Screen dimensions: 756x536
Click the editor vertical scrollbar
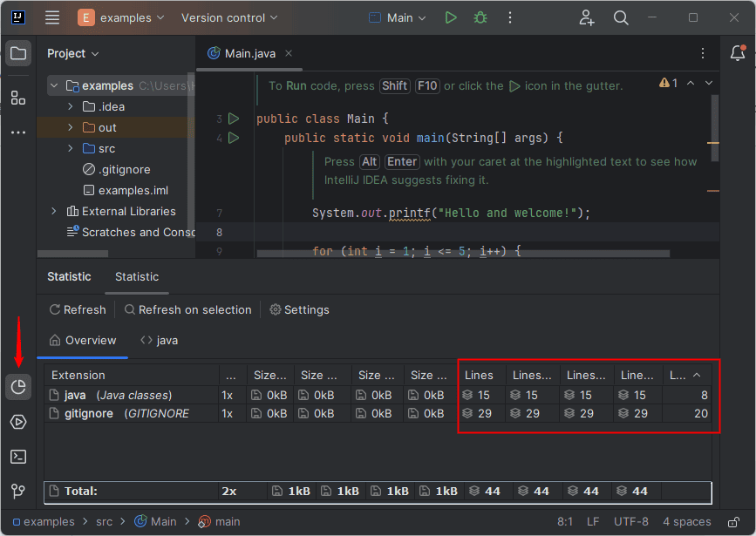715,128
